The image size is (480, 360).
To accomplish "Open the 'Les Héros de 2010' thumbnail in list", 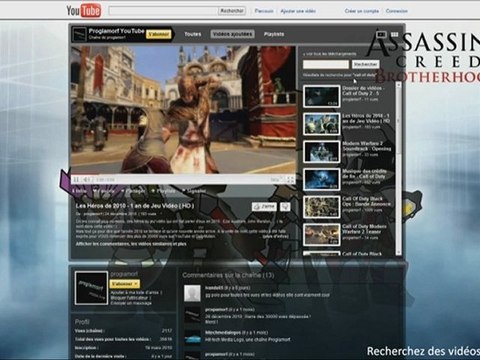I will (x=321, y=124).
